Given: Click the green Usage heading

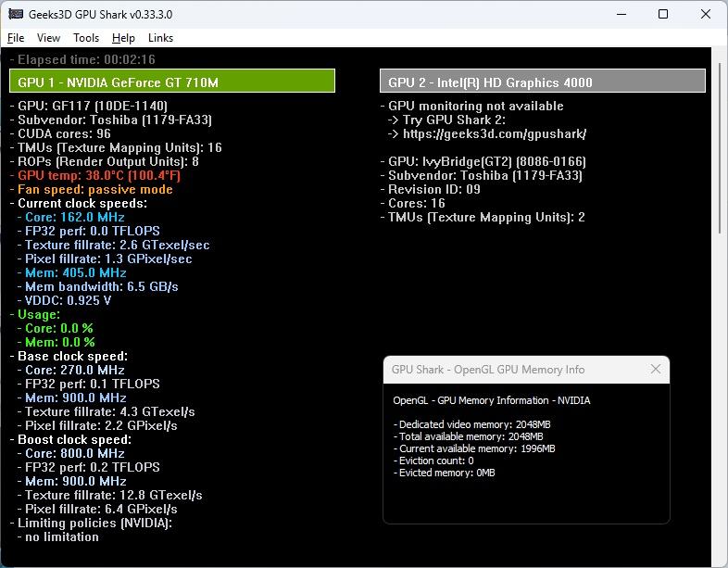Looking at the screenshot, I should pyautogui.click(x=35, y=315).
